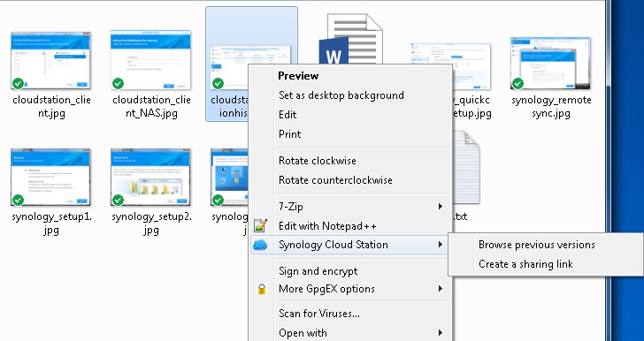Choose Edit in the context menu
Viewport: 644px width, 341px height.
pyautogui.click(x=287, y=115)
